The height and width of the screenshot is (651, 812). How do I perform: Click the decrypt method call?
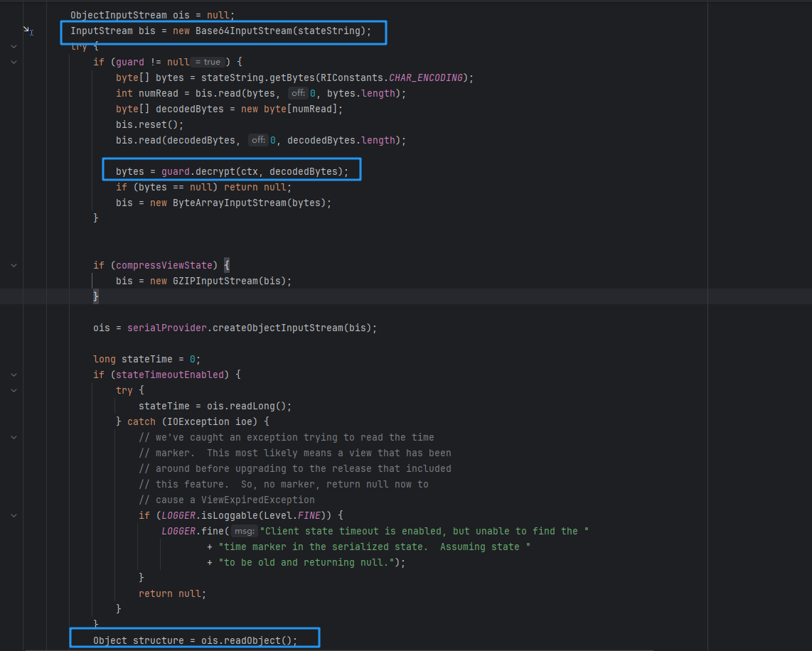(x=216, y=172)
